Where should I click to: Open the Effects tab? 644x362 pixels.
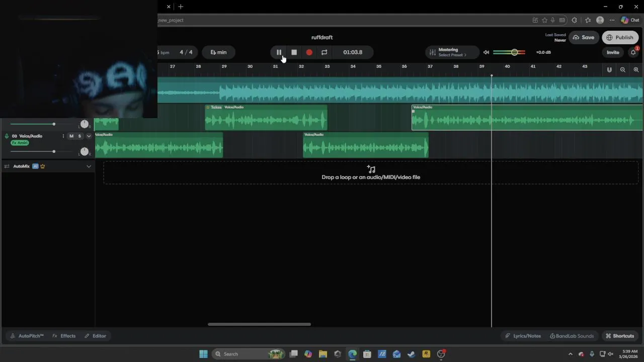[x=64, y=336]
